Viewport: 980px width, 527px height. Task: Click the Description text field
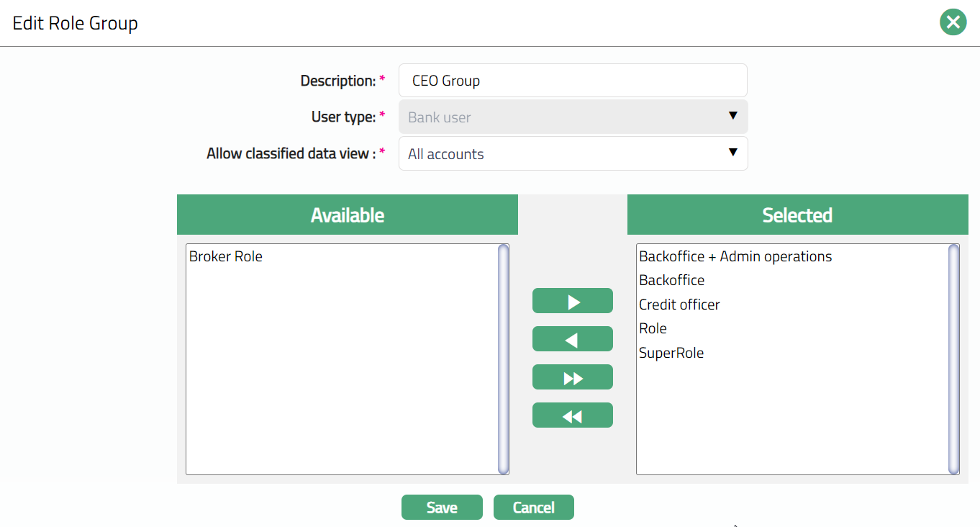[x=573, y=81]
